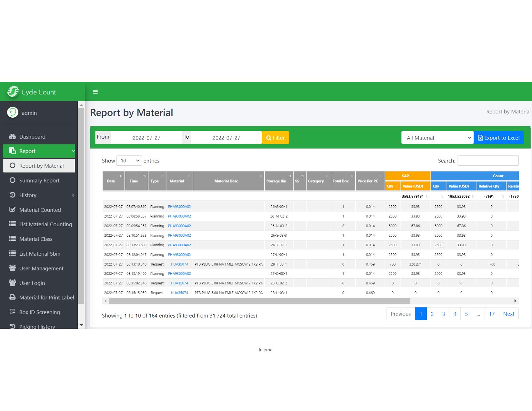
Task: Sort table by the Date column
Action: tap(113, 181)
